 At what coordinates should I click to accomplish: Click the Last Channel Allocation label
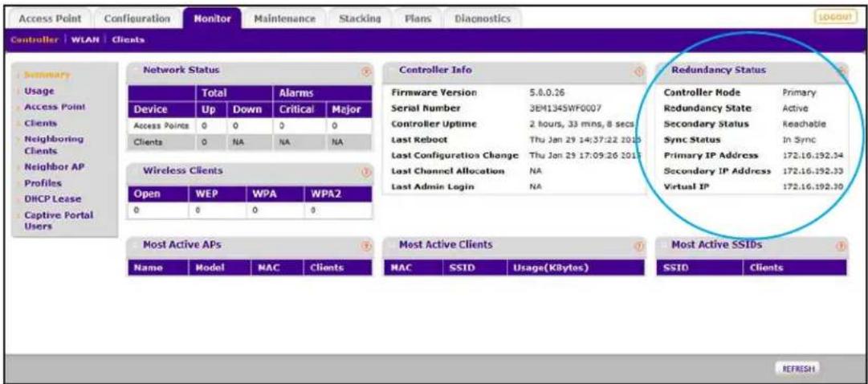447,171
